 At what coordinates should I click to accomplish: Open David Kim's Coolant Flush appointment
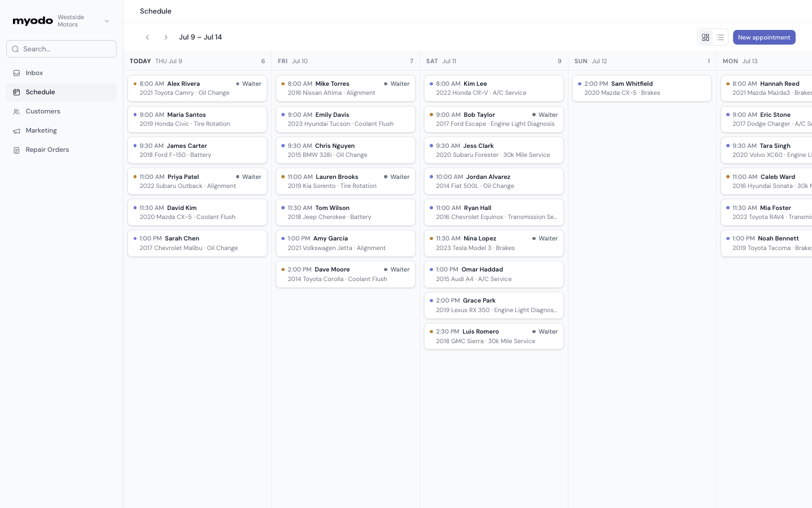point(197,212)
